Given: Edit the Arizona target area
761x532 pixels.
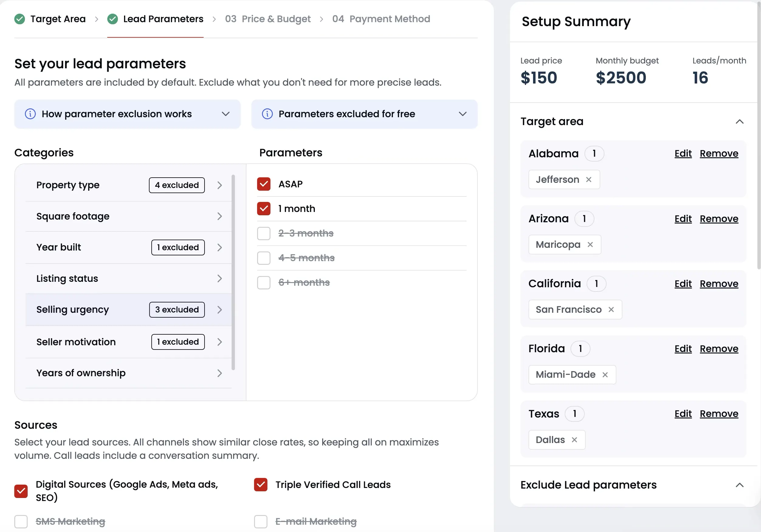Looking at the screenshot, I should (x=683, y=219).
